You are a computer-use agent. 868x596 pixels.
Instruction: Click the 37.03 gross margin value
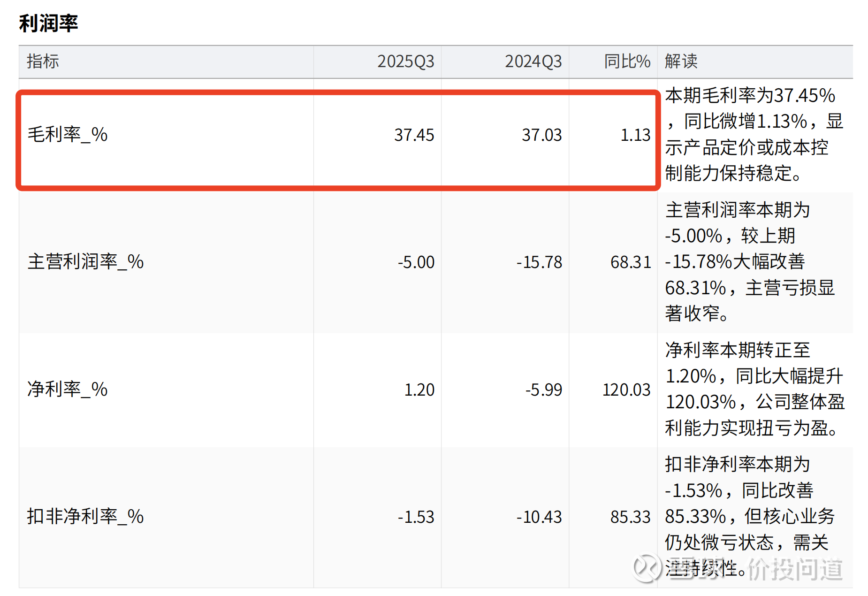[x=542, y=135]
